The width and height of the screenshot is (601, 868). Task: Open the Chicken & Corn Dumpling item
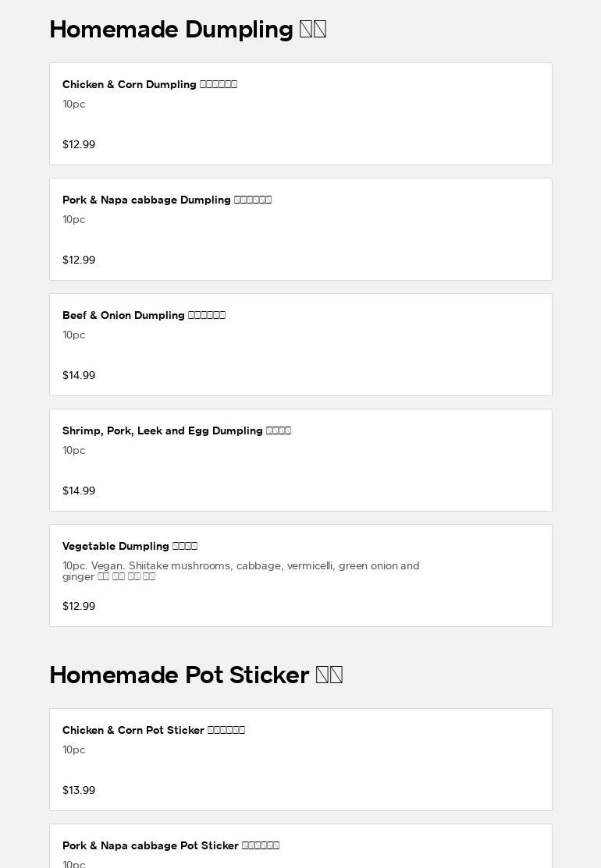click(x=300, y=114)
